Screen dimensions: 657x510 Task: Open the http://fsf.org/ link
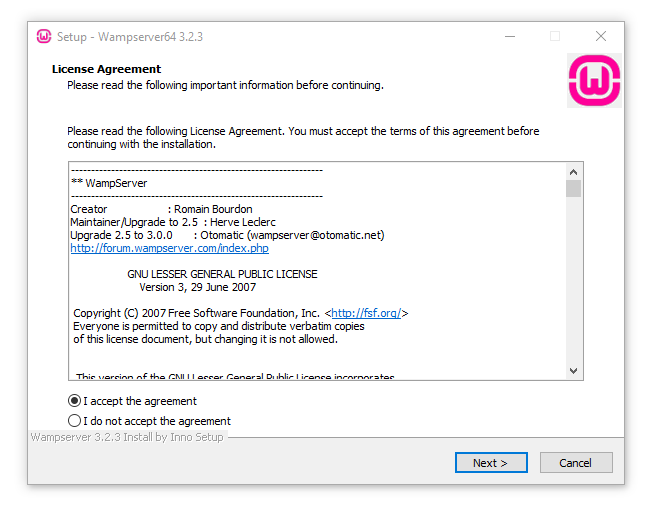click(366, 313)
